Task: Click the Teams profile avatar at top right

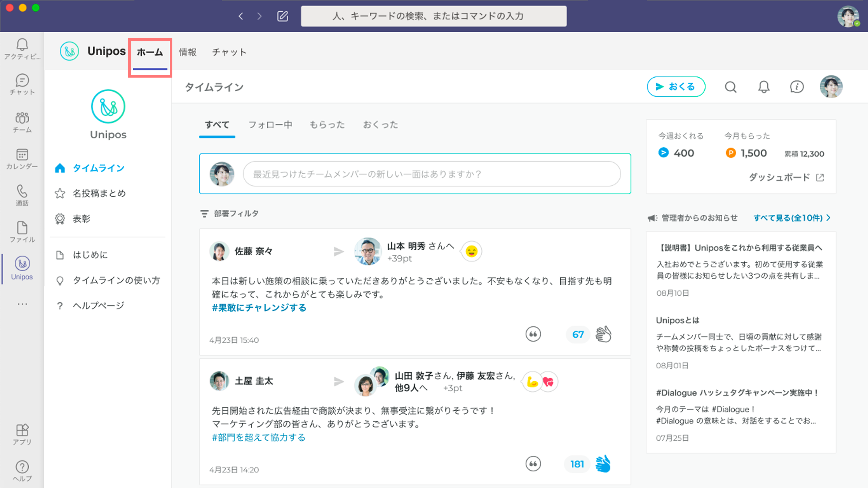Action: click(x=848, y=16)
